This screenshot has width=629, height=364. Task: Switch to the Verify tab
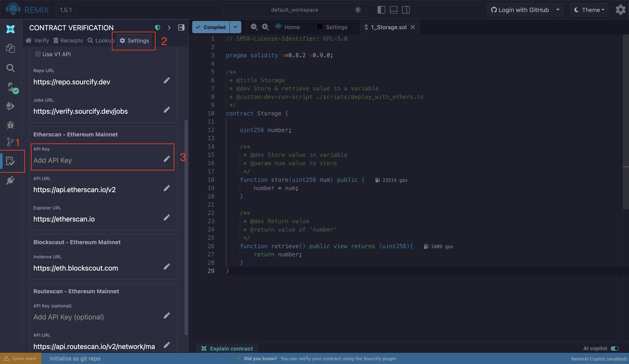[x=37, y=40]
